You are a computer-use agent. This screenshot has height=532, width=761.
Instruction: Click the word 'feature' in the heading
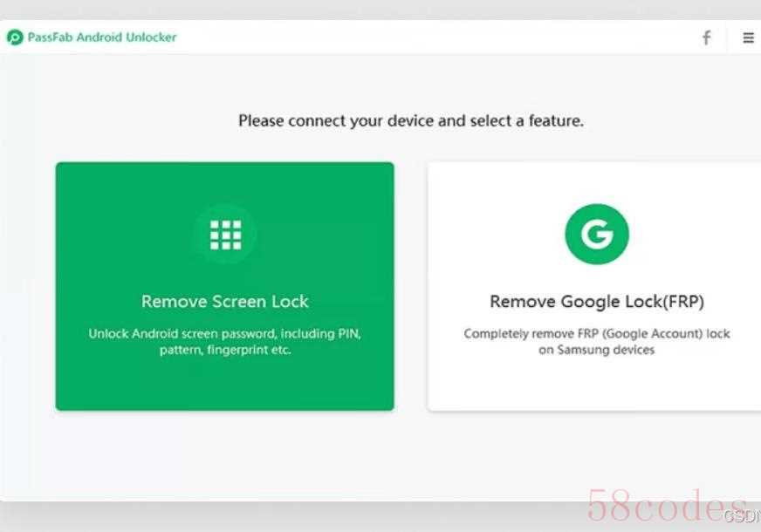tap(555, 120)
